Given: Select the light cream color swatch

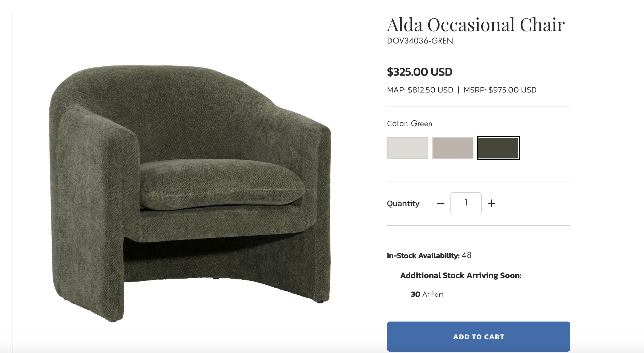Looking at the screenshot, I should (407, 148).
